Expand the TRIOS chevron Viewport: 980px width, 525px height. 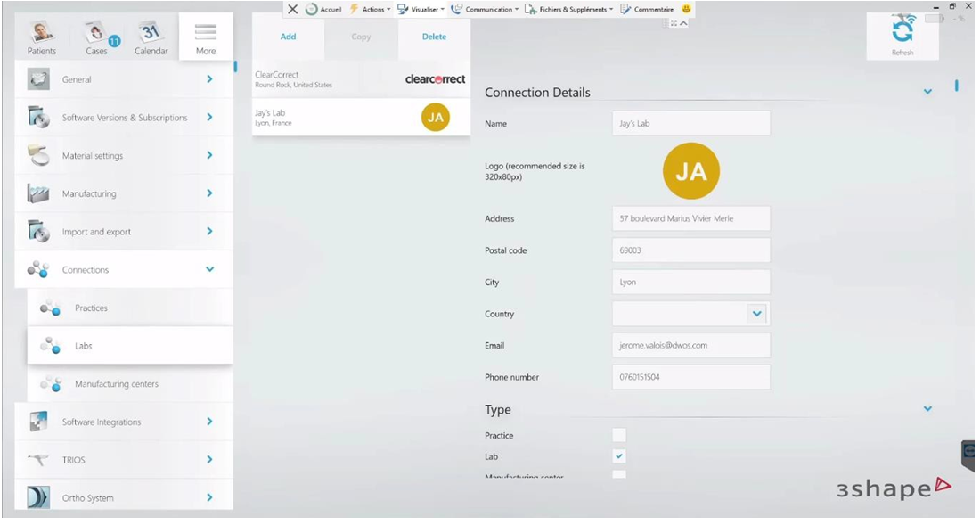point(210,459)
